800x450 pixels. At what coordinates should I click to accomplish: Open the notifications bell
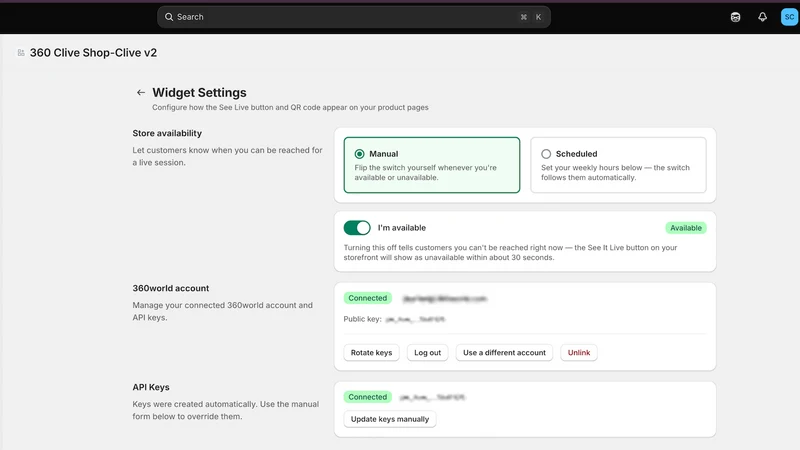point(762,17)
